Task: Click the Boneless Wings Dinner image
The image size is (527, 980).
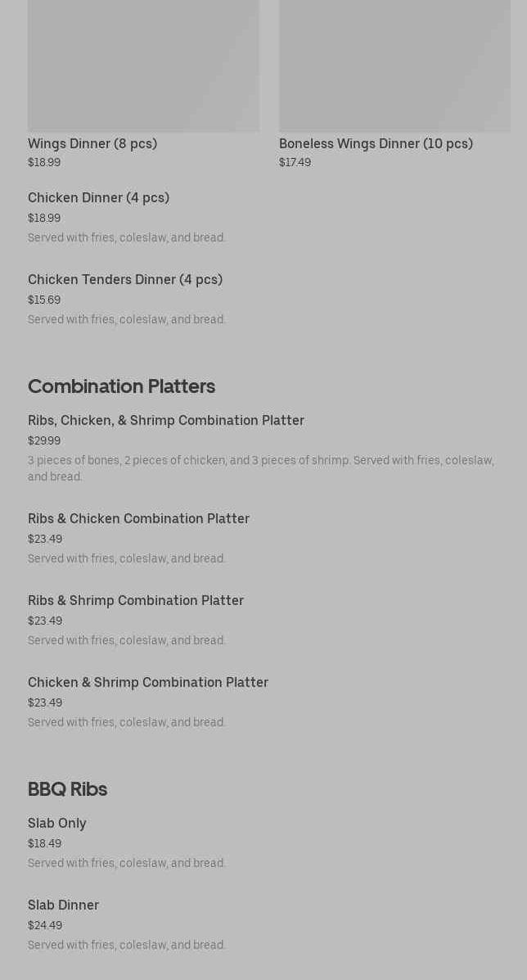Action: 394,65
